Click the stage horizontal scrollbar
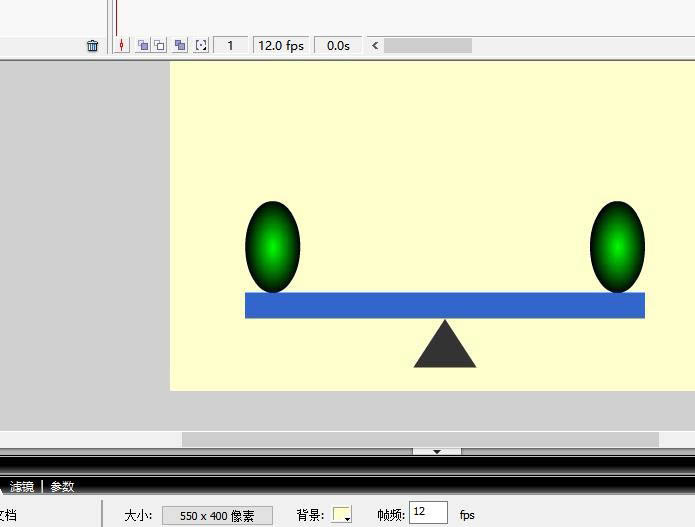The height and width of the screenshot is (527, 695). [x=420, y=439]
